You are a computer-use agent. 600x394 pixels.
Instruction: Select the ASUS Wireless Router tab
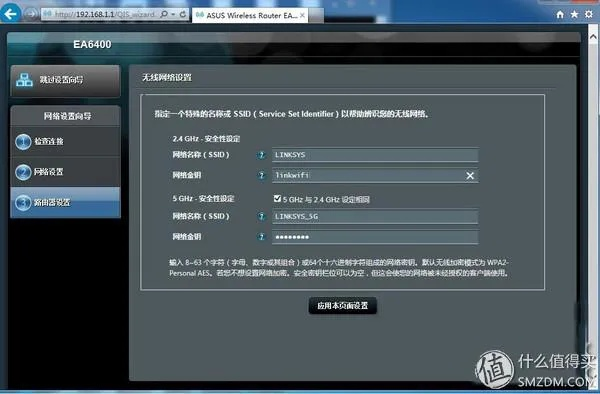click(250, 15)
